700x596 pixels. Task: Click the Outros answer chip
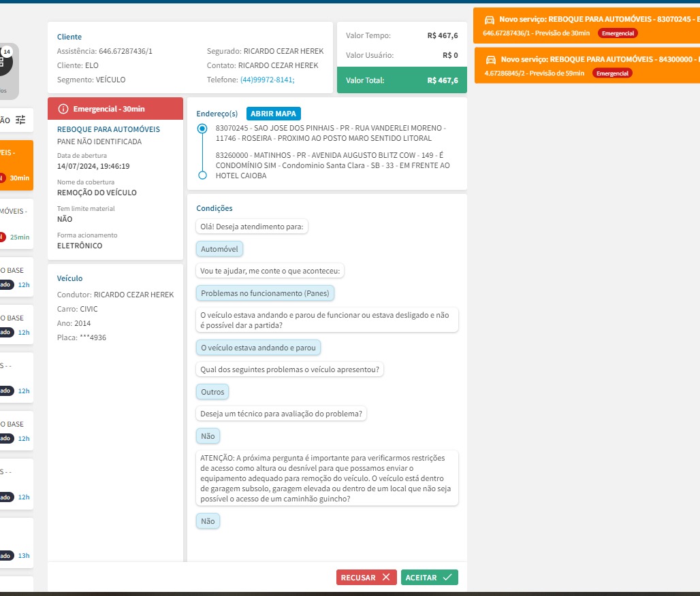(212, 392)
